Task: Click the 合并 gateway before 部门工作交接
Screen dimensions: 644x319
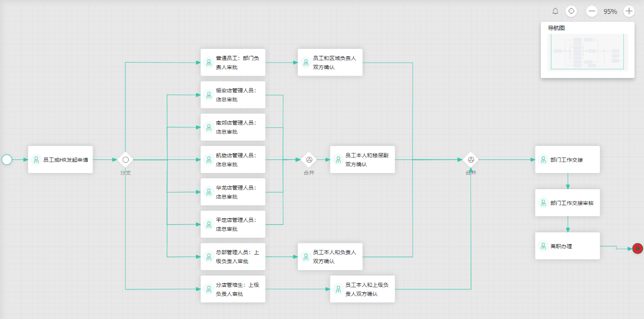Action: (x=471, y=159)
